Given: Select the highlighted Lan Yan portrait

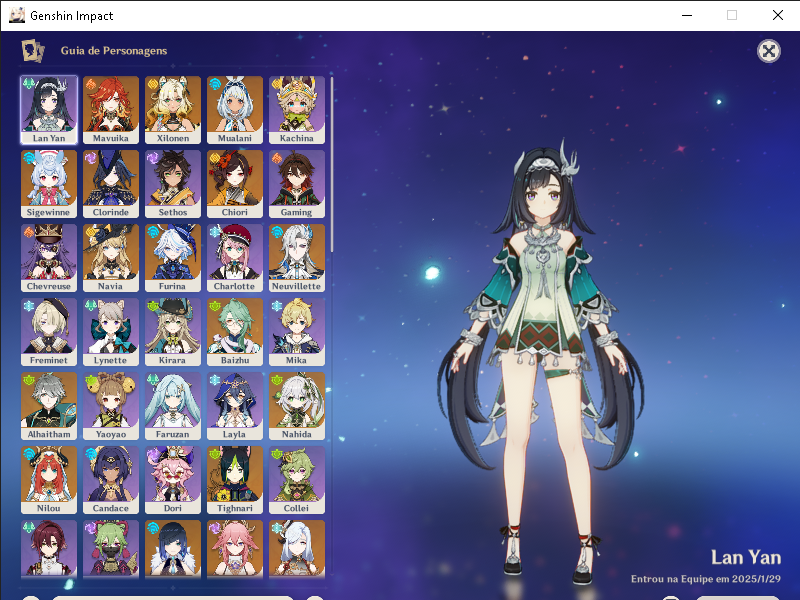Looking at the screenshot, I should coord(49,109).
